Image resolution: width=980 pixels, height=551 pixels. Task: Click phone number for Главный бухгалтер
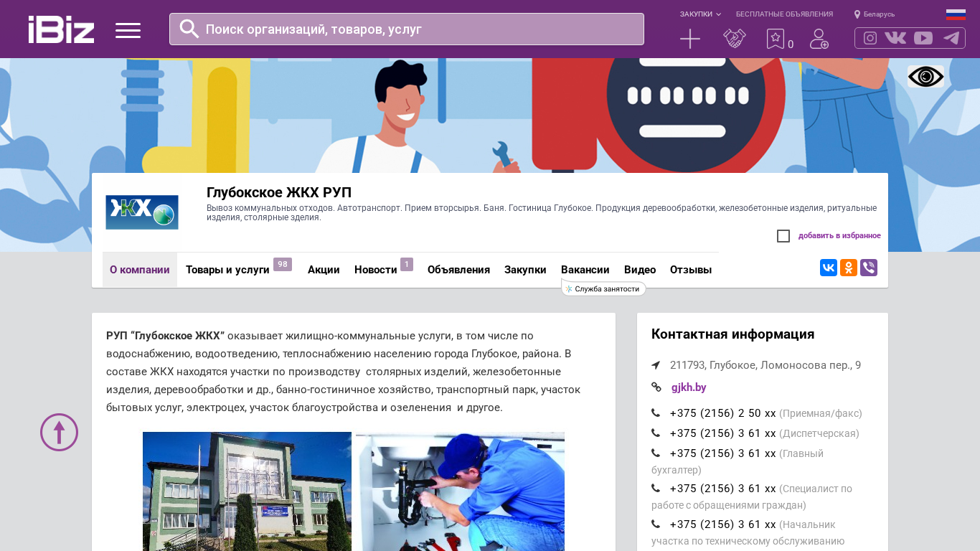[723, 453]
